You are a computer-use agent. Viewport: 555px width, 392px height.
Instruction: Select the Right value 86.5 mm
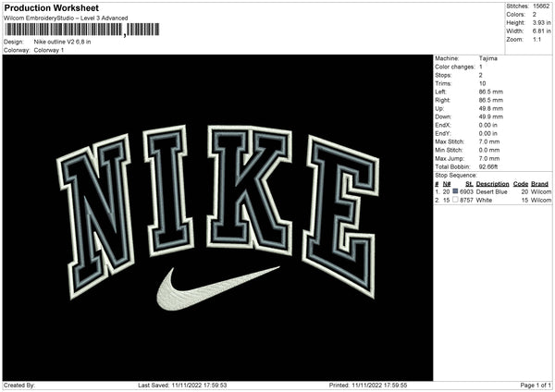tap(491, 100)
